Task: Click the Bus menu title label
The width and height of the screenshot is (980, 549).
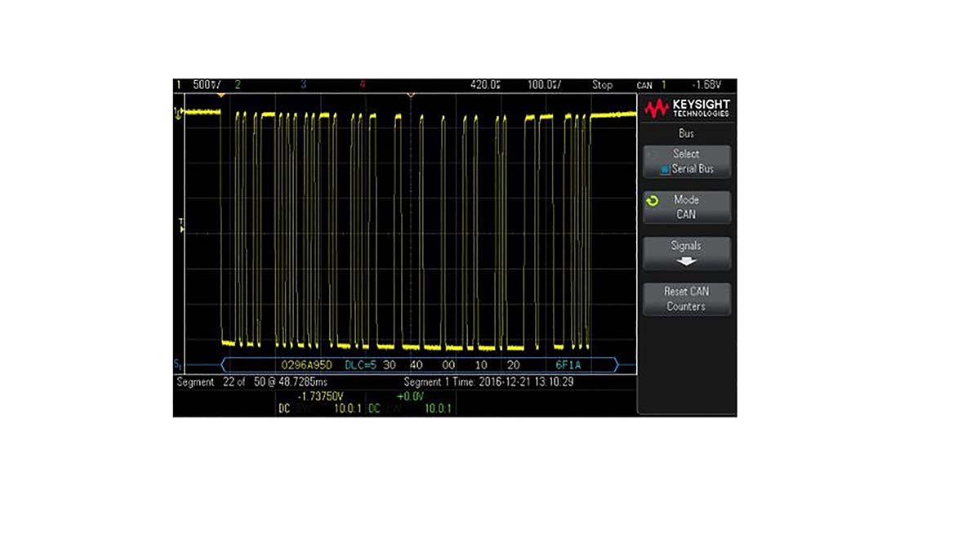Action: click(x=686, y=133)
